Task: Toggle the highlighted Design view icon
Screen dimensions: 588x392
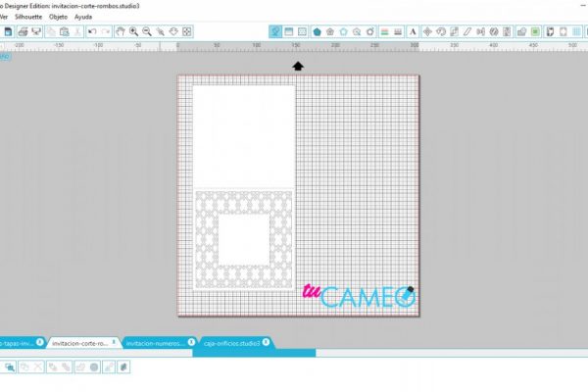Action: [x=275, y=32]
